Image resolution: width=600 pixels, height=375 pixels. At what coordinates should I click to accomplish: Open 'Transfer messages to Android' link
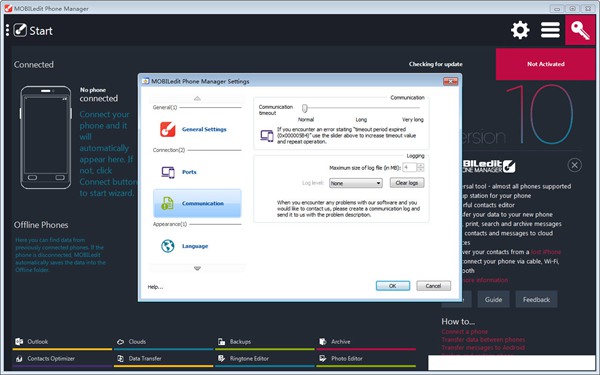click(x=483, y=348)
